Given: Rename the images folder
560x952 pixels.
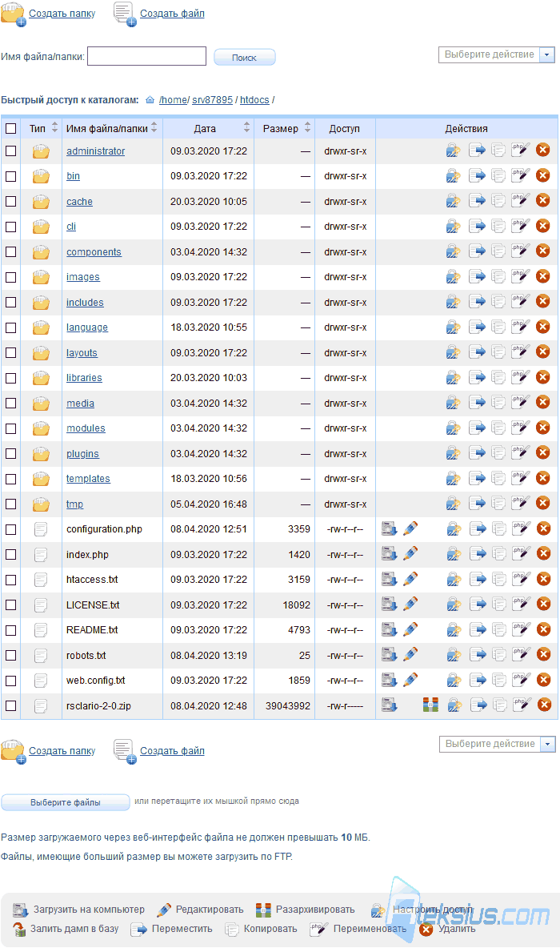Looking at the screenshot, I should (x=521, y=275).
